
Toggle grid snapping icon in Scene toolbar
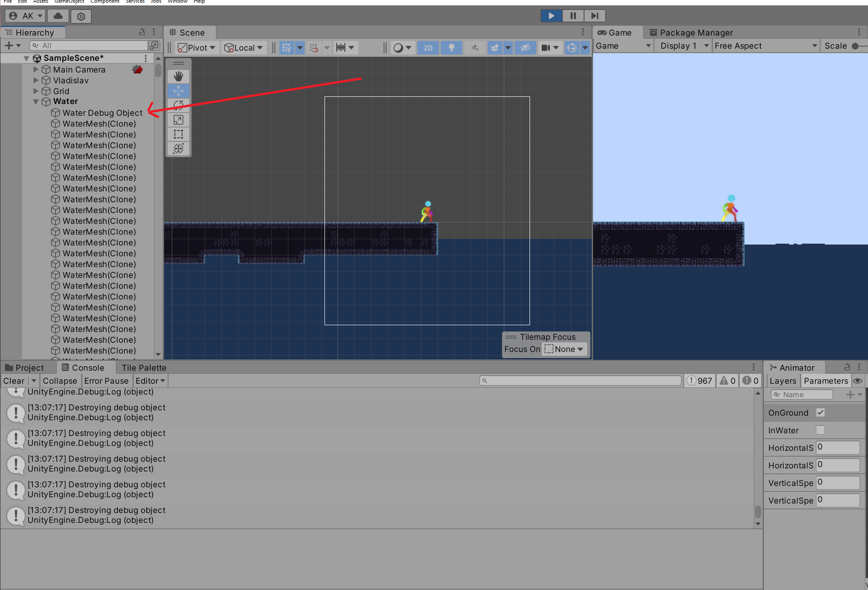pos(287,48)
